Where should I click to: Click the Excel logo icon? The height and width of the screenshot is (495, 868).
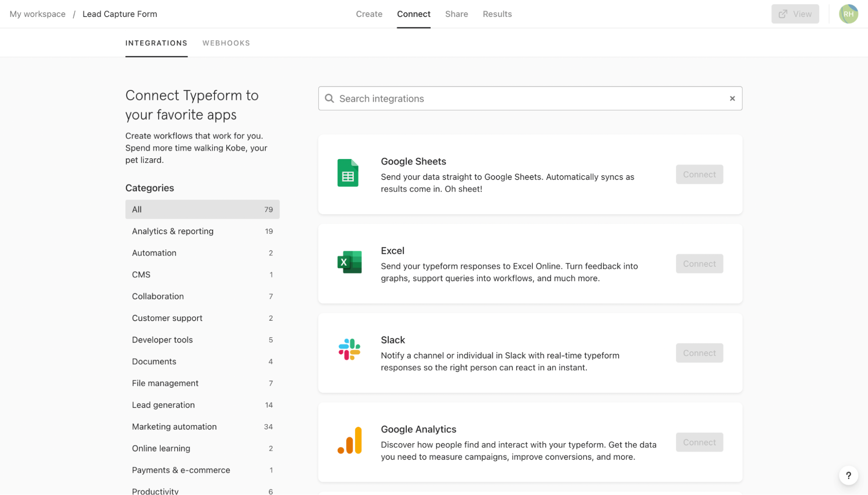350,262
